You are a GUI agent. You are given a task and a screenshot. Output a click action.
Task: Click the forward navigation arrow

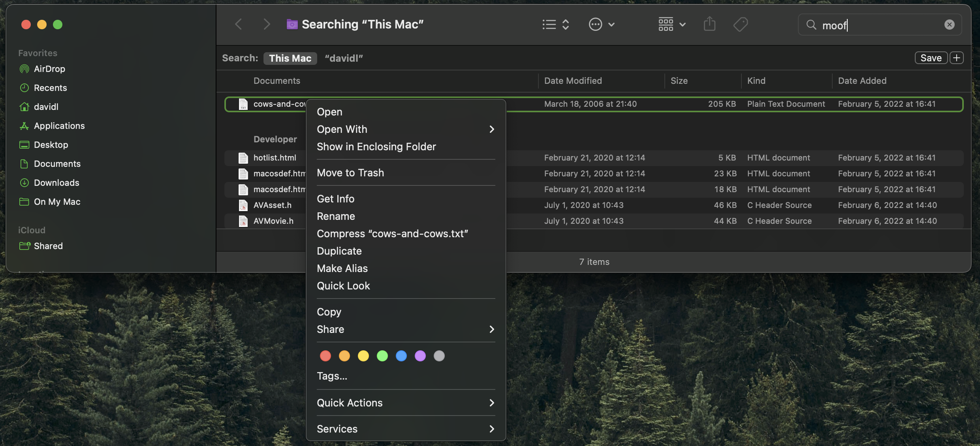tap(267, 25)
